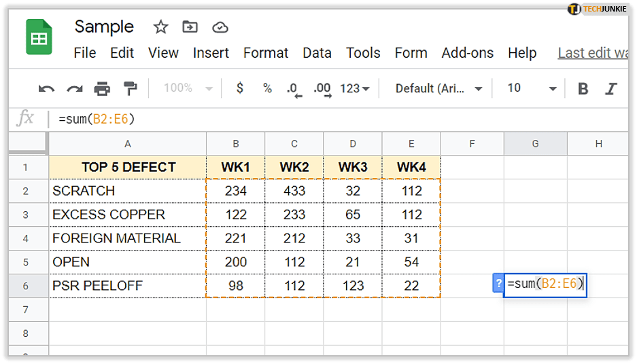Image resolution: width=637 pixels, height=364 pixels.
Task: Click the formula help question mark
Action: click(x=497, y=284)
